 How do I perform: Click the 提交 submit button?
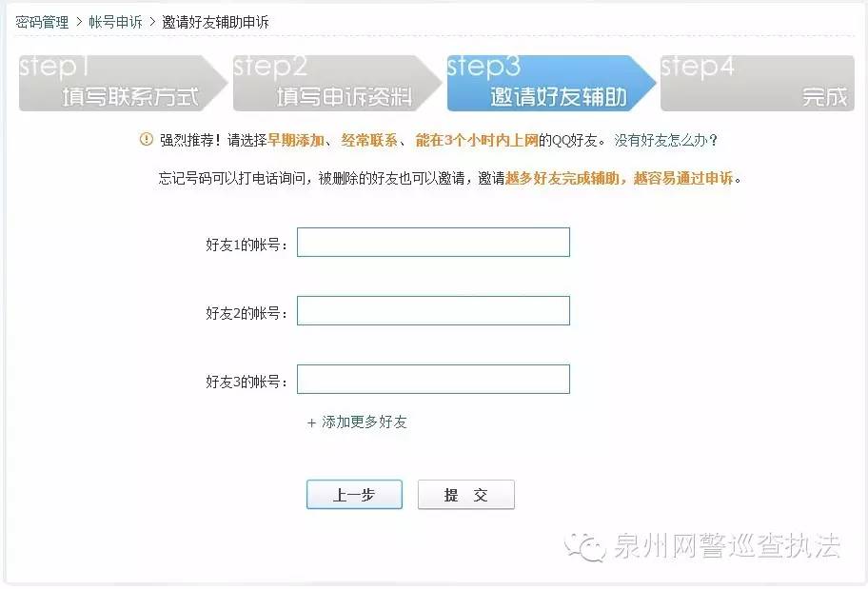pos(465,494)
